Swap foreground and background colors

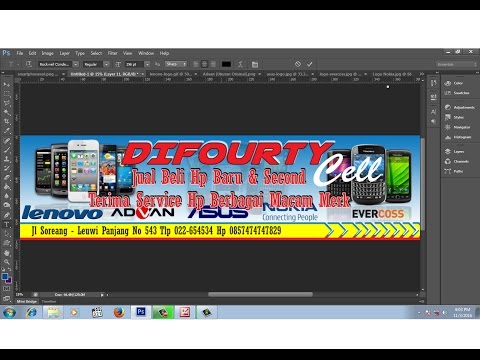[9, 270]
